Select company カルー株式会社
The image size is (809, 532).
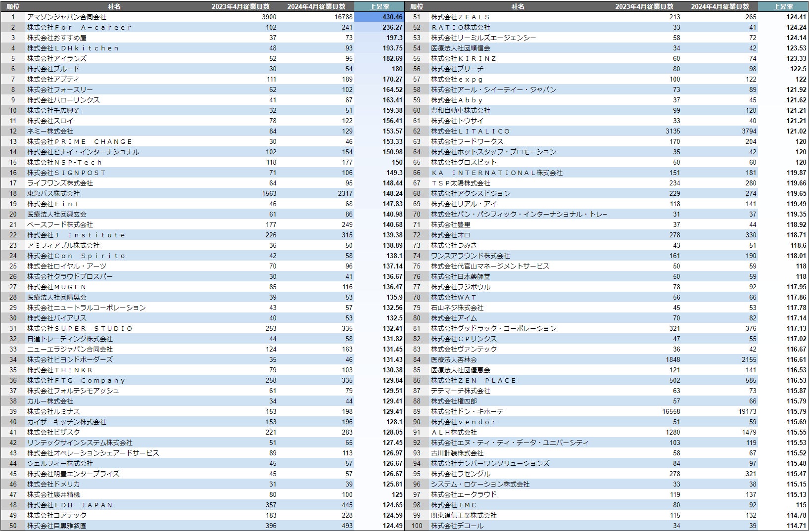50,401
